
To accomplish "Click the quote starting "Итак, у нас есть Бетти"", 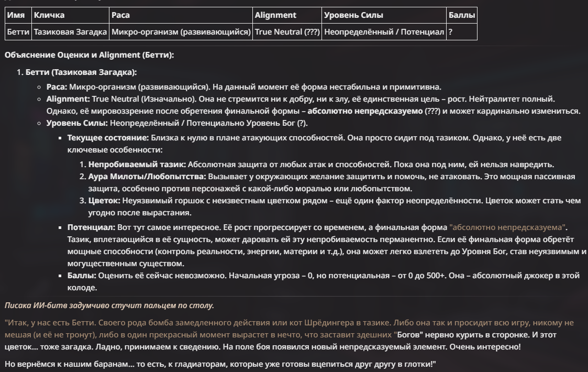I will (x=289, y=335).
